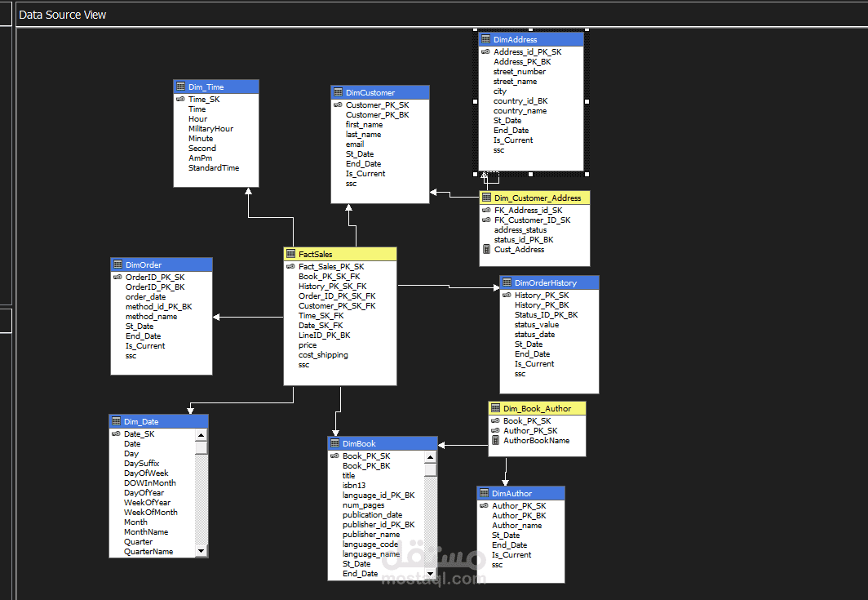Click the Dim_Book_Author table icon
The width and height of the screenshot is (868, 600).
coord(495,408)
